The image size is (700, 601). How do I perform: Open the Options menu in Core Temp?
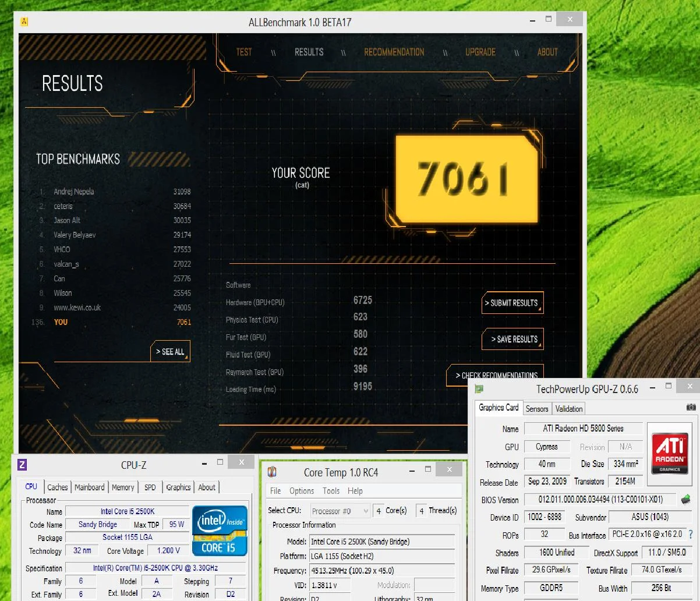pyautogui.click(x=302, y=491)
